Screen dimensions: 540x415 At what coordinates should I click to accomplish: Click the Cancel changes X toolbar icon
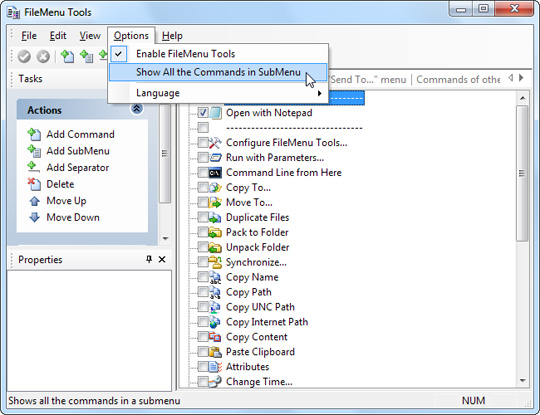pos(43,56)
